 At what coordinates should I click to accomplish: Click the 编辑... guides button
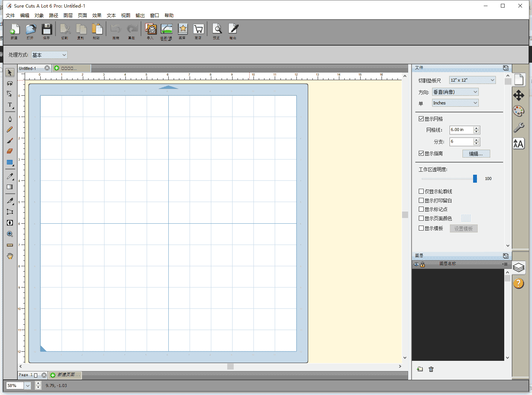(x=476, y=154)
